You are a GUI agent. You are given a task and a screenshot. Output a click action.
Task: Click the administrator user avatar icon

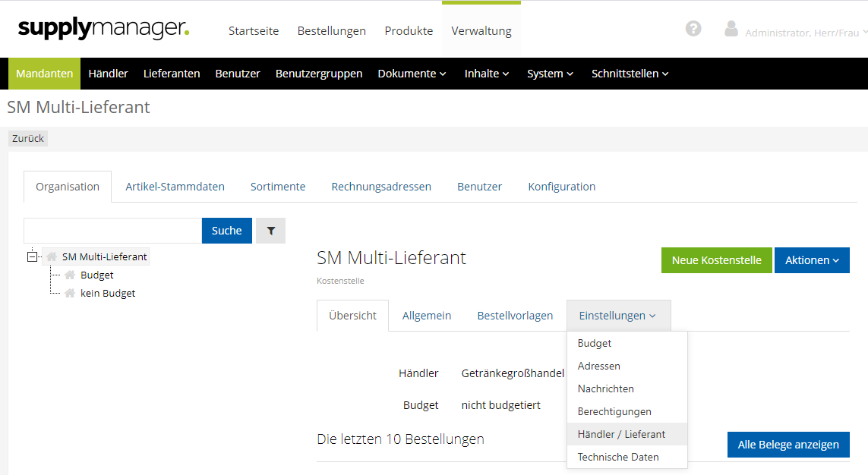[x=731, y=29]
